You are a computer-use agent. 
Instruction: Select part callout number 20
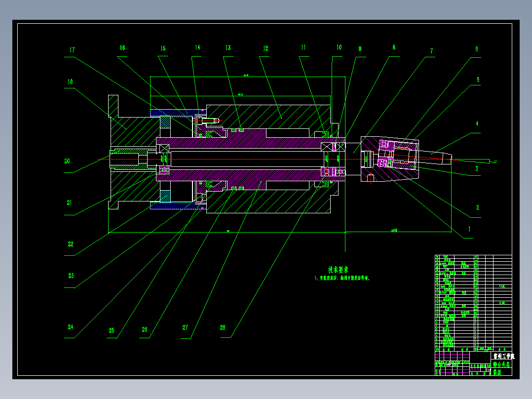tap(67, 161)
